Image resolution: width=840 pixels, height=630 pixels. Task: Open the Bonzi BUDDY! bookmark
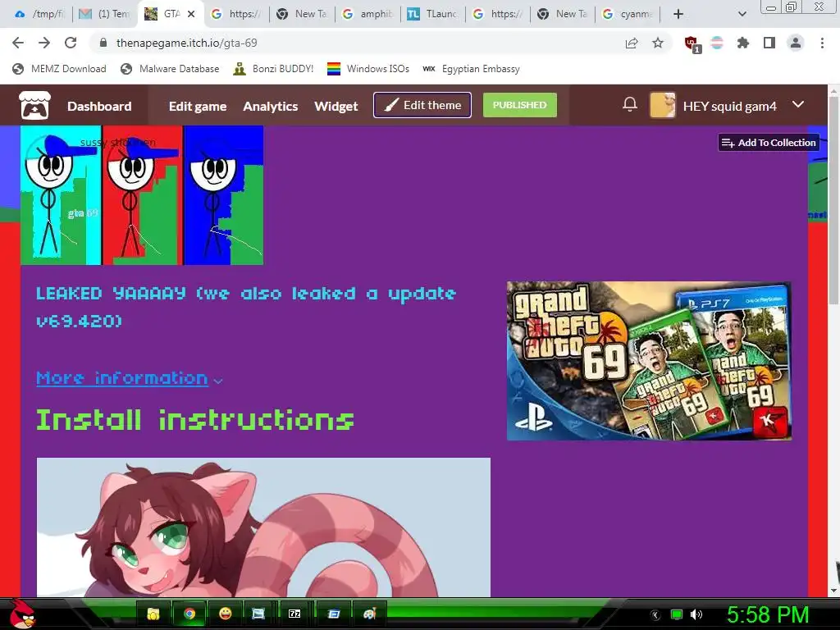(x=273, y=69)
